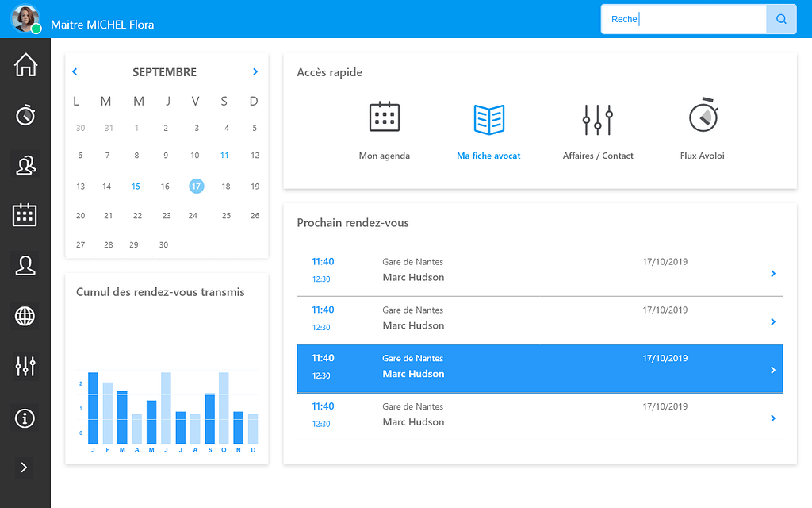
Task: Go to next month after Septembre
Action: [255, 72]
